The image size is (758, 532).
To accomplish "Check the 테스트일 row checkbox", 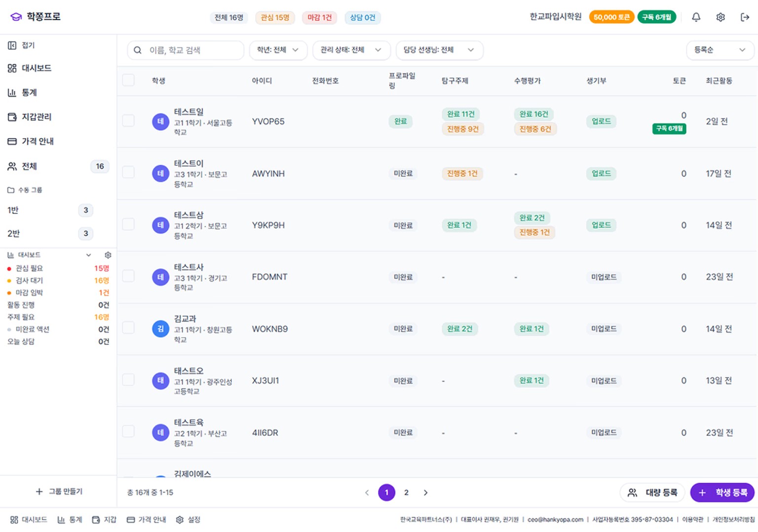I will pos(128,121).
